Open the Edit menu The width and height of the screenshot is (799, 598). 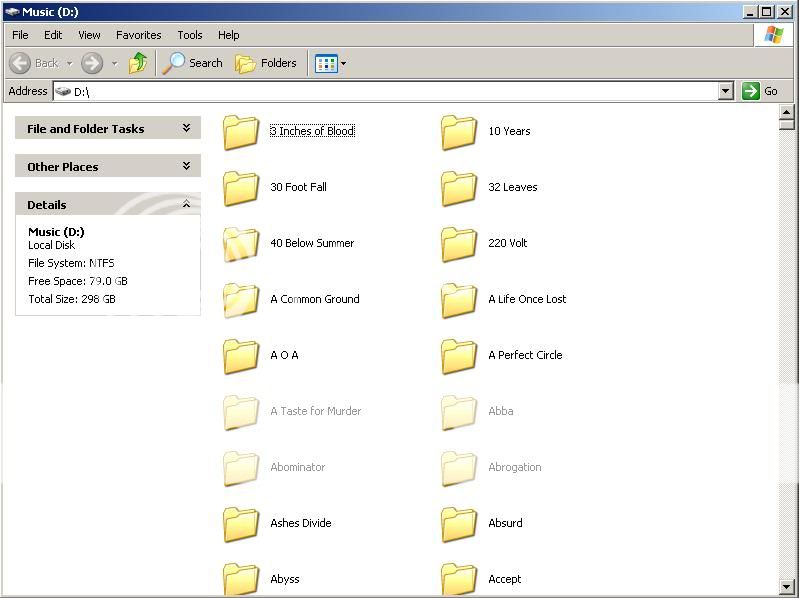(53, 35)
